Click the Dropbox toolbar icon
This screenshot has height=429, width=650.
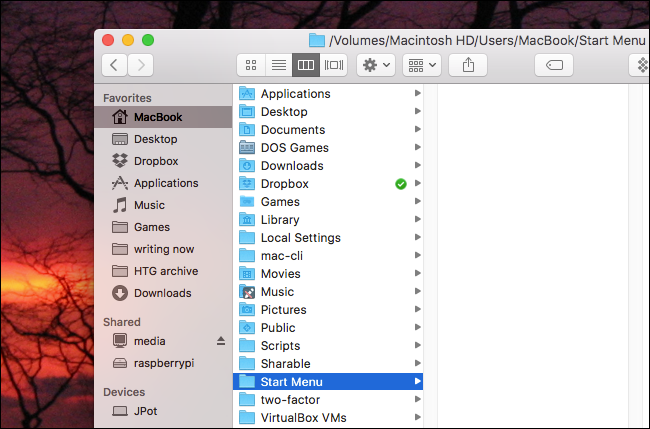point(640,65)
